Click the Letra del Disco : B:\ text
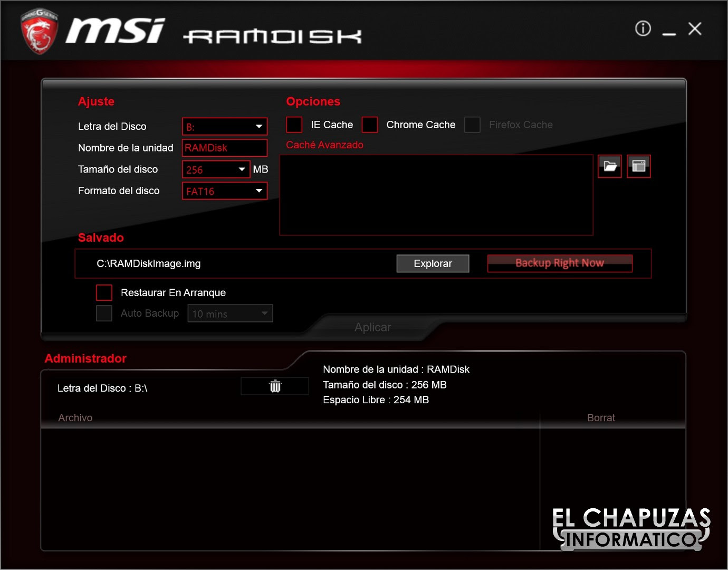This screenshot has width=728, height=570. (x=102, y=388)
